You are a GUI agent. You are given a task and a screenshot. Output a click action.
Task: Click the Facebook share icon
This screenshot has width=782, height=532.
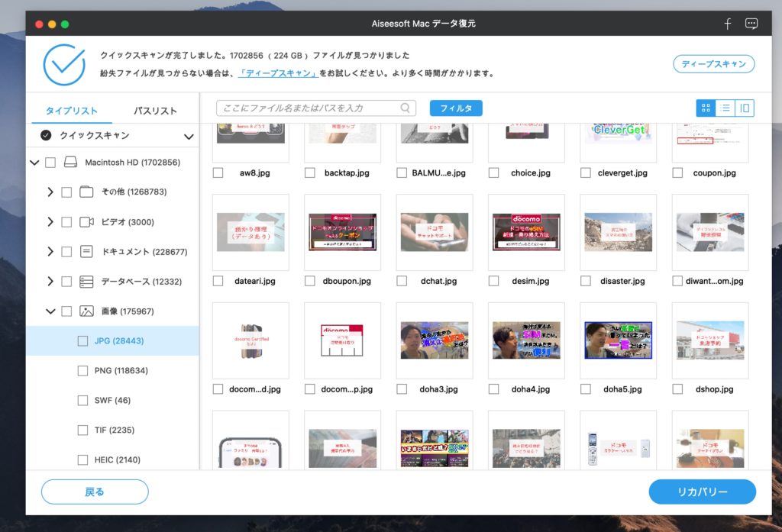point(728,24)
